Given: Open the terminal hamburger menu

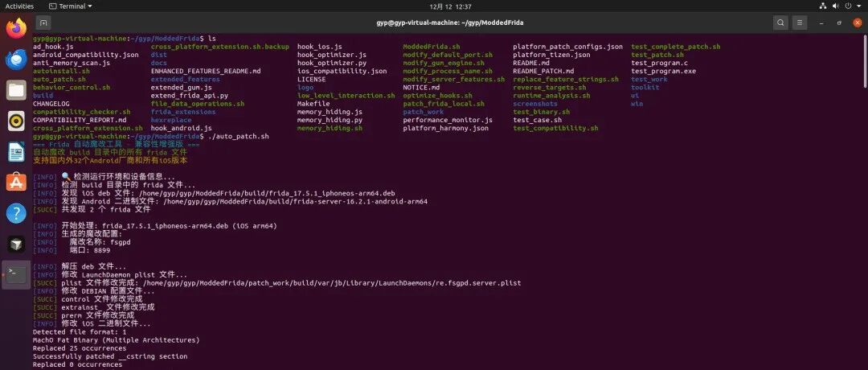Looking at the screenshot, I should click(800, 23).
